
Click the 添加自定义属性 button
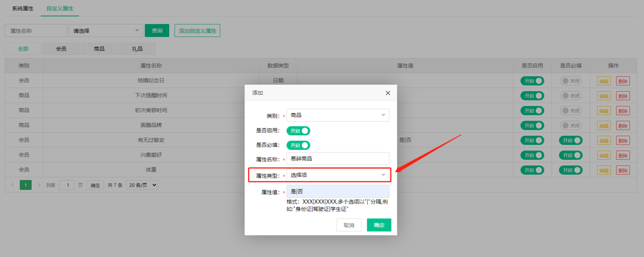(x=197, y=30)
